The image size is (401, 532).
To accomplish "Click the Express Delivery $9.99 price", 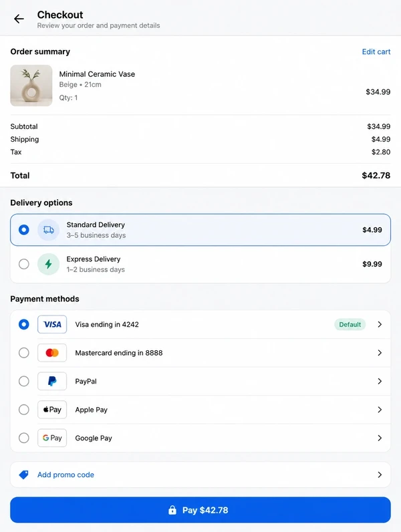I will [372, 264].
